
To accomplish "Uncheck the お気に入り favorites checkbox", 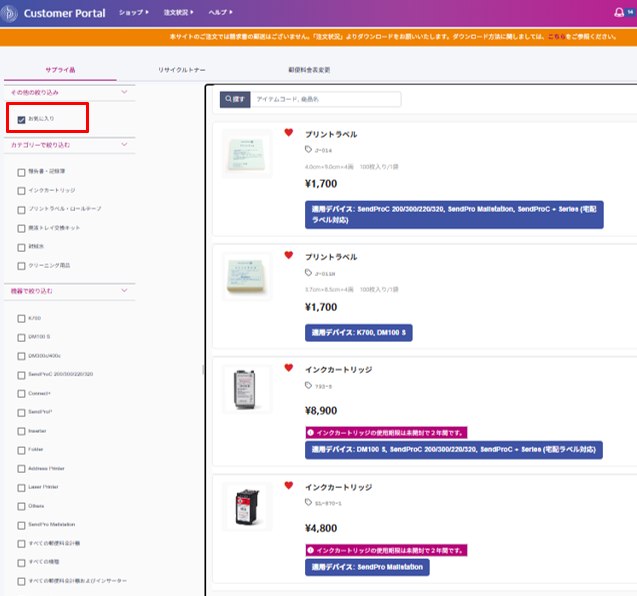I will click(22, 120).
